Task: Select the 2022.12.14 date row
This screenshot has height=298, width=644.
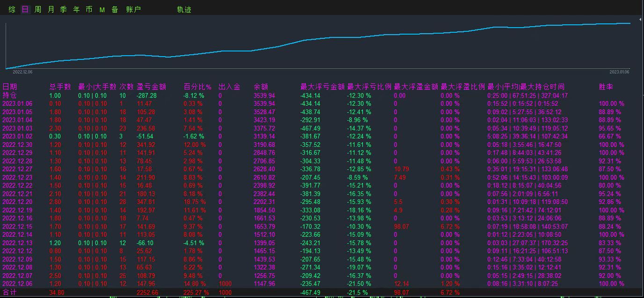Action: [x=17, y=235]
